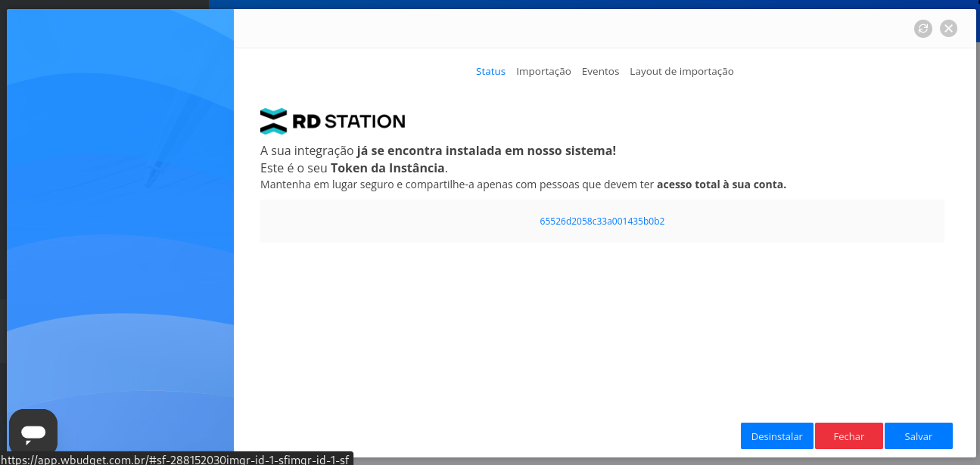Open the Eventos tab
This screenshot has width=980, height=465.
pos(600,71)
